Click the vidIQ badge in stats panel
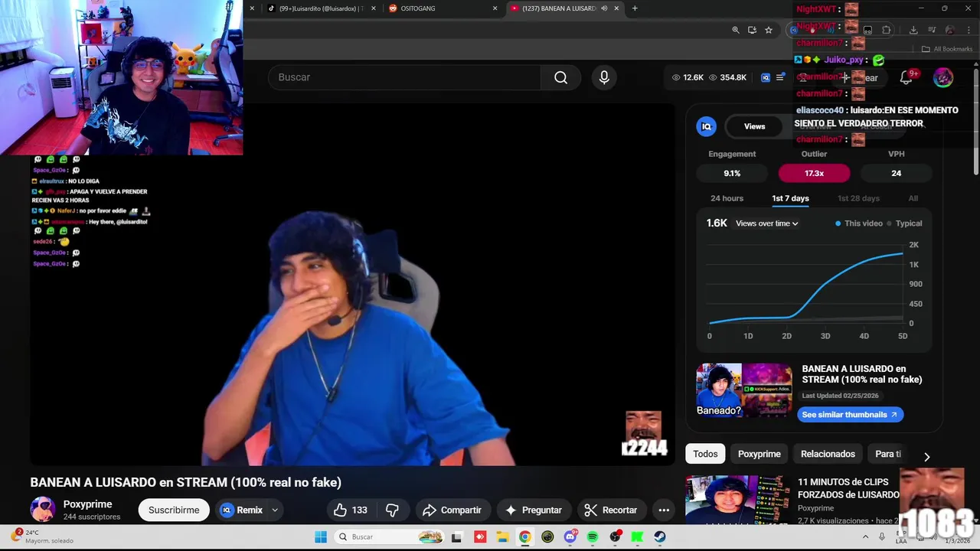Viewport: 980px width, 551px height. [x=707, y=126]
